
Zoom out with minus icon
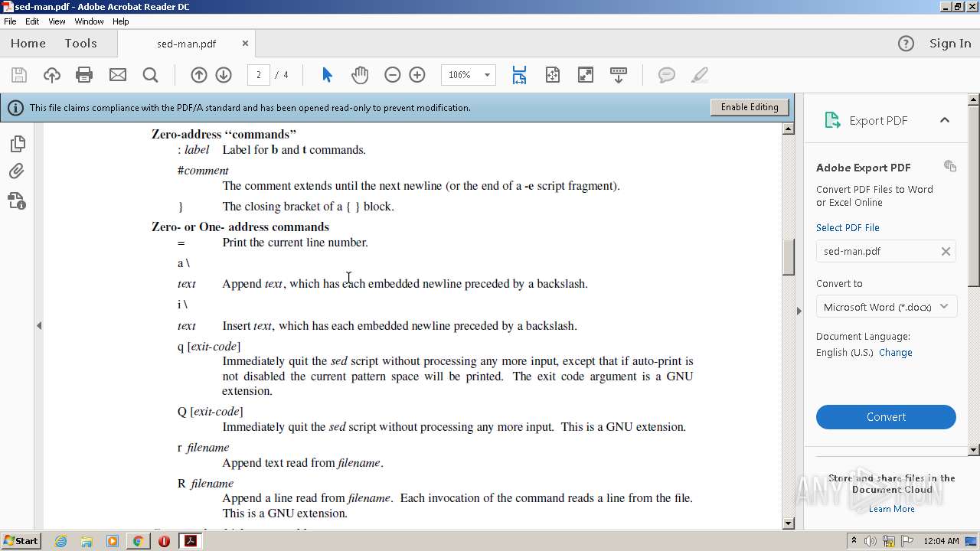coord(392,75)
